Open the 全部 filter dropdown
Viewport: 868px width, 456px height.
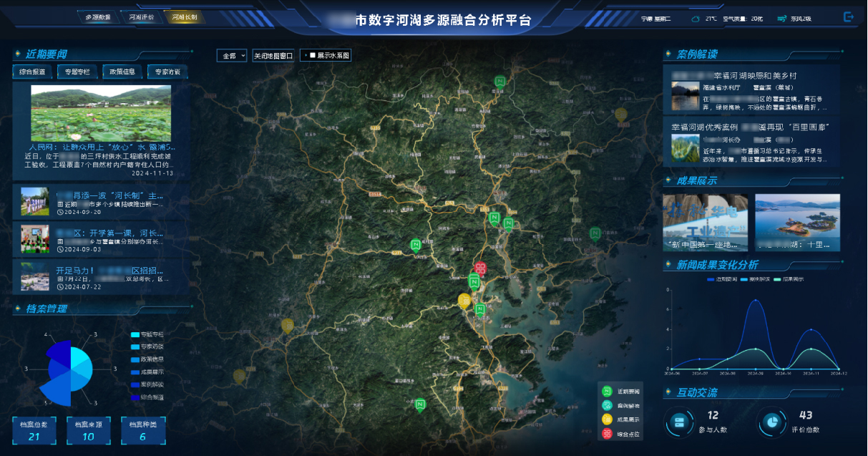pos(232,55)
